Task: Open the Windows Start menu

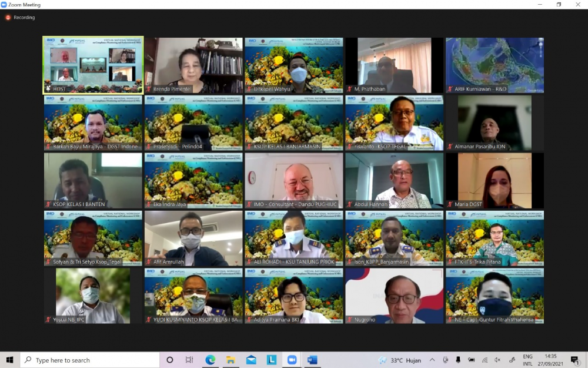Action: click(x=9, y=360)
